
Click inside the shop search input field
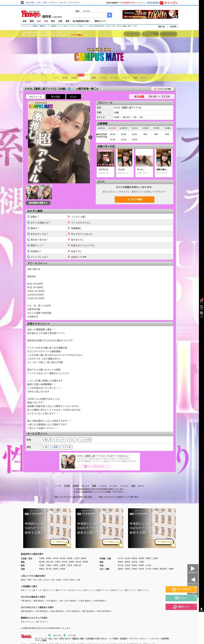tap(91, 15)
